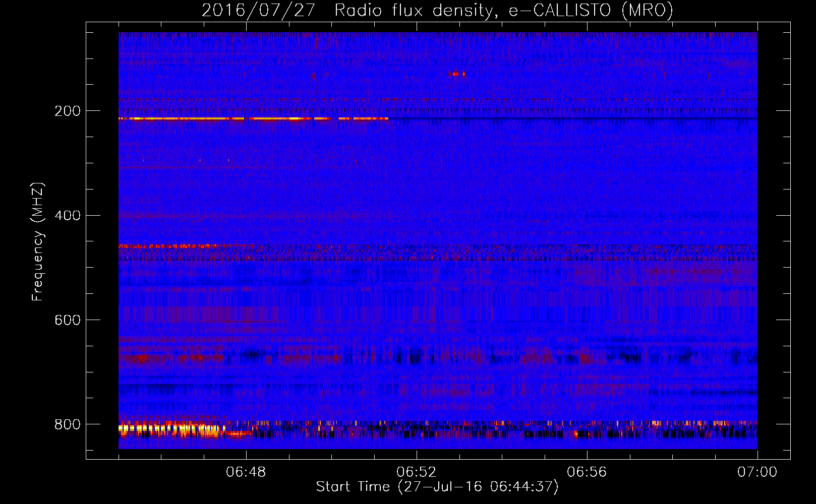Click the 07:00 time tick label
This screenshot has height=504, width=816.
click(757, 472)
